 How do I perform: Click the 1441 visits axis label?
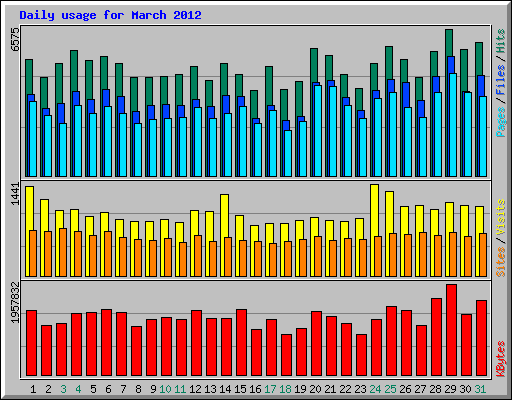(15, 194)
